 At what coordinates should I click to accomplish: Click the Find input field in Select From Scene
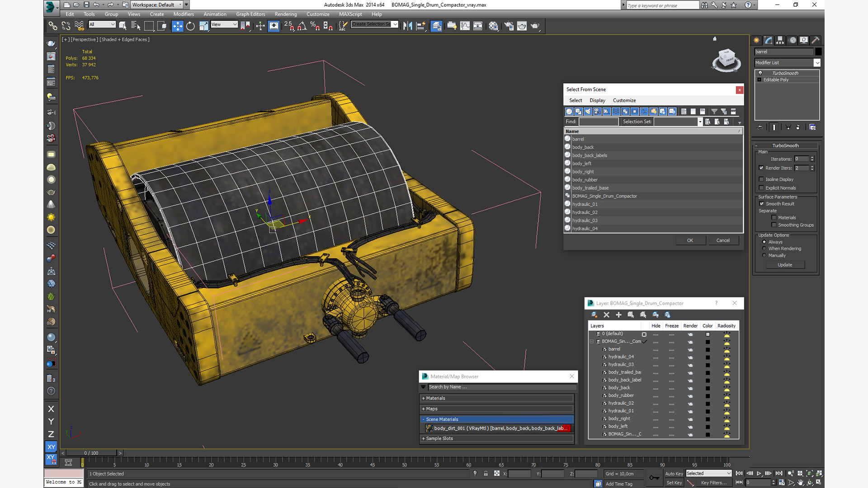pyautogui.click(x=599, y=122)
